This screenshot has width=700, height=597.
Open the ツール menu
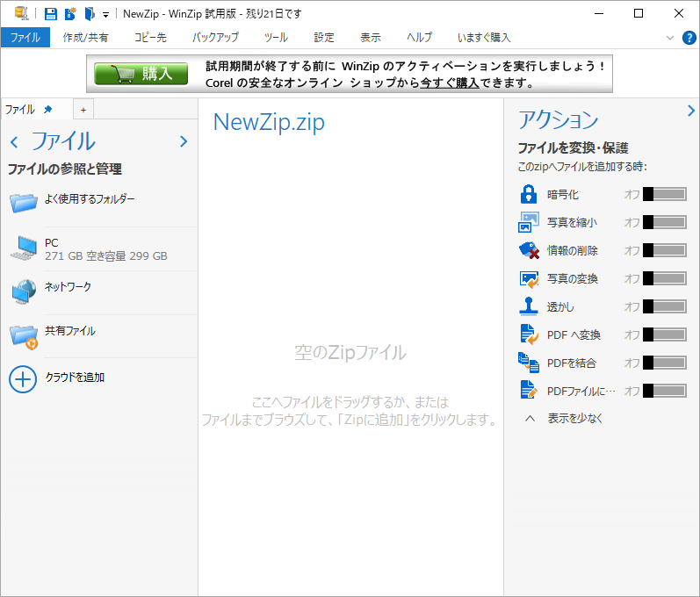click(x=276, y=38)
